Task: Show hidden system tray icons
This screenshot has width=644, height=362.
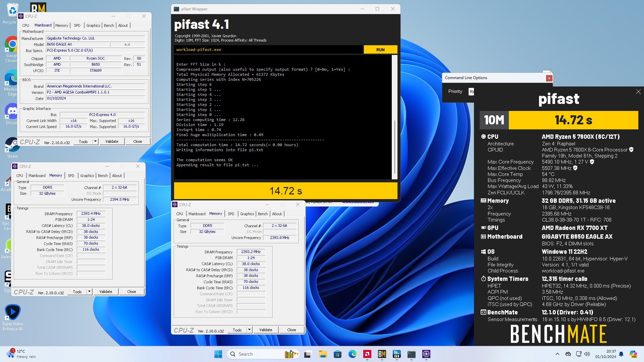Action: [x=557, y=354]
